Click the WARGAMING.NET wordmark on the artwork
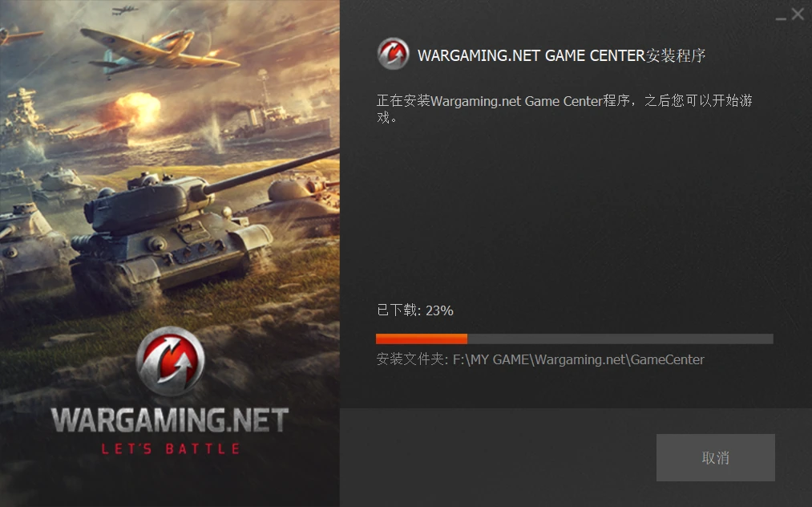Image resolution: width=812 pixels, height=507 pixels. [170, 420]
